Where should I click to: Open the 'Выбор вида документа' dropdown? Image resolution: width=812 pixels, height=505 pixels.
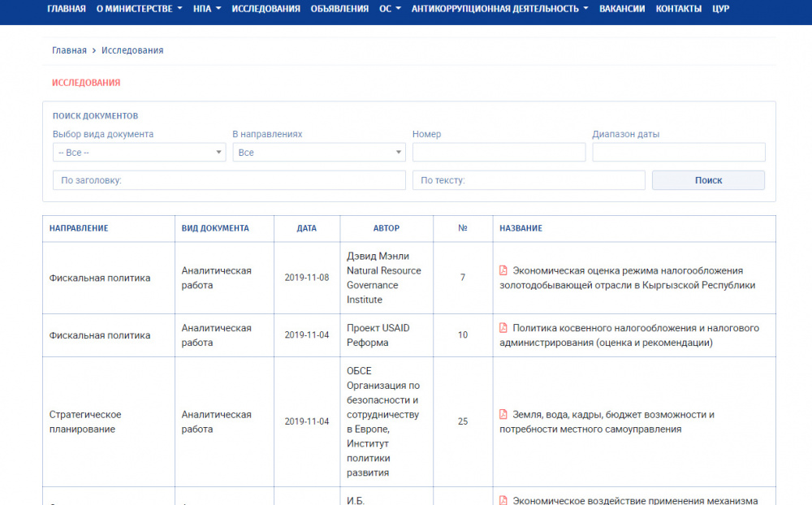click(x=139, y=153)
